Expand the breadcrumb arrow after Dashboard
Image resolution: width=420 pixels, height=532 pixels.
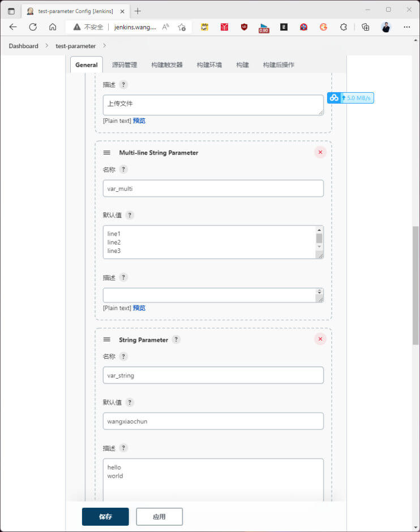click(47, 45)
